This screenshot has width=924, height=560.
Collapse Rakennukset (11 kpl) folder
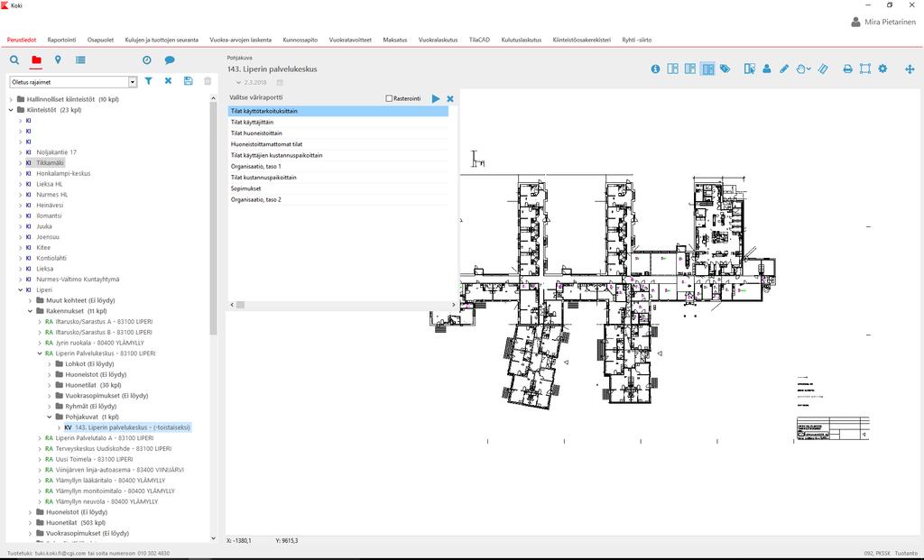tap(30, 311)
